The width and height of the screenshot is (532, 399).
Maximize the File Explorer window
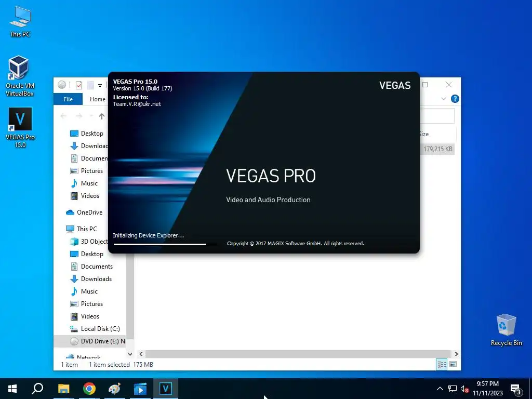pyautogui.click(x=425, y=85)
